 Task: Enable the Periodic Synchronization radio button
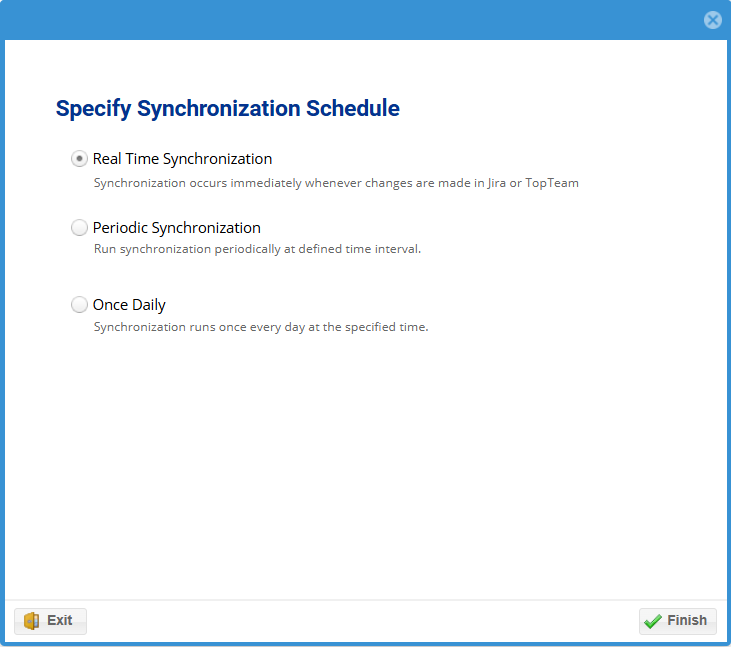(79, 228)
